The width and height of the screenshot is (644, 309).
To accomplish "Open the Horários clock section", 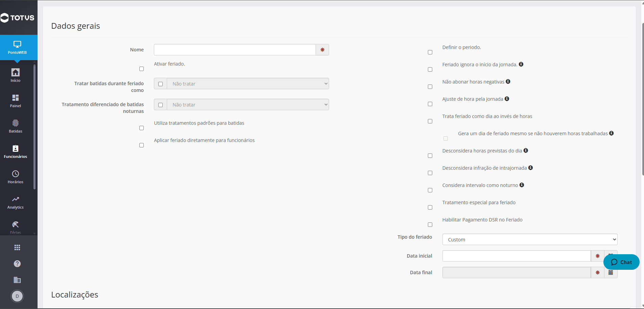I will (16, 177).
